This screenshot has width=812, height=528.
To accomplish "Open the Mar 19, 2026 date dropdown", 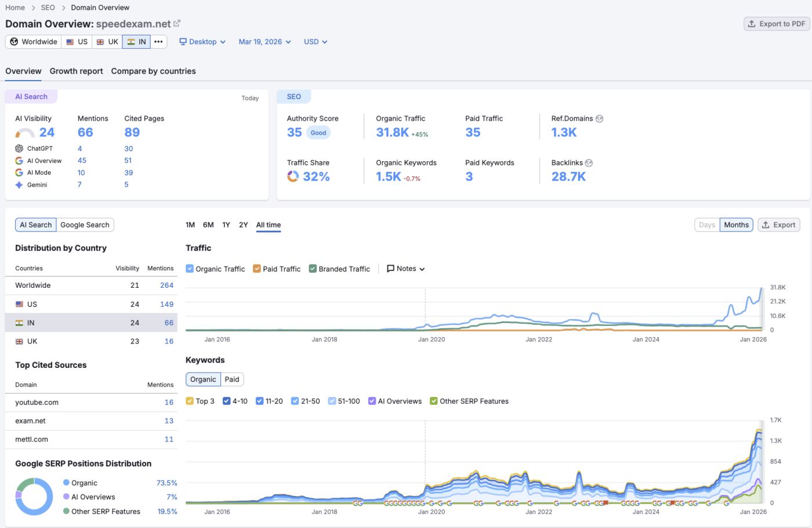I will [x=265, y=42].
